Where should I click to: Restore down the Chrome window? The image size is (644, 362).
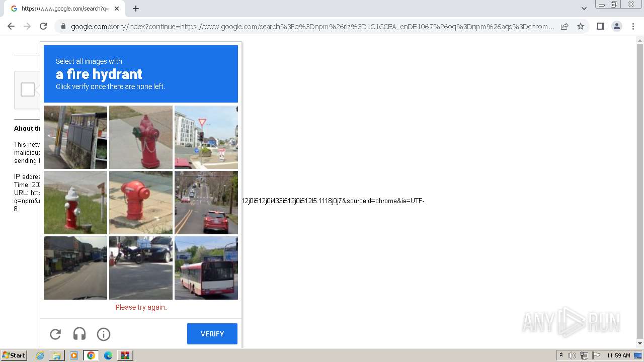click(x=614, y=5)
